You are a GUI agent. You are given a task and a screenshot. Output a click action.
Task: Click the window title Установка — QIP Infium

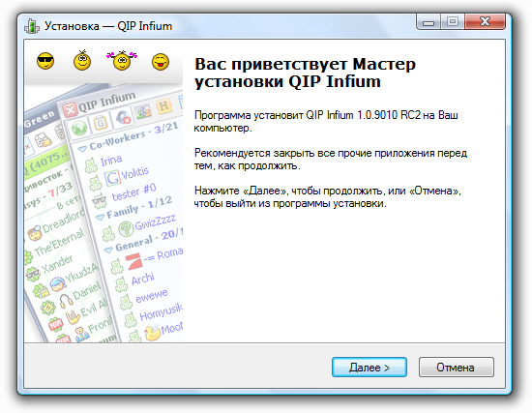pos(108,26)
